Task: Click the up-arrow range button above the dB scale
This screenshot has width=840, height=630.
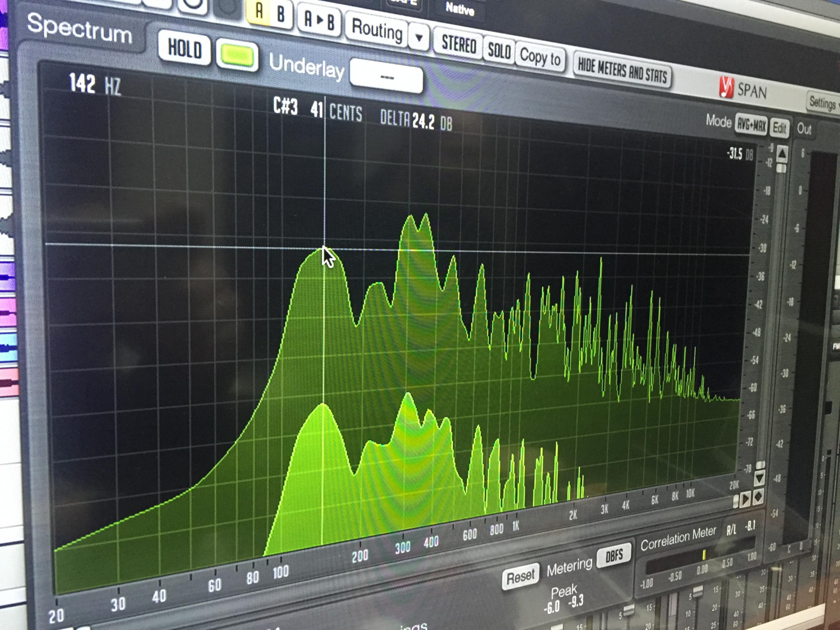Action: [782, 154]
